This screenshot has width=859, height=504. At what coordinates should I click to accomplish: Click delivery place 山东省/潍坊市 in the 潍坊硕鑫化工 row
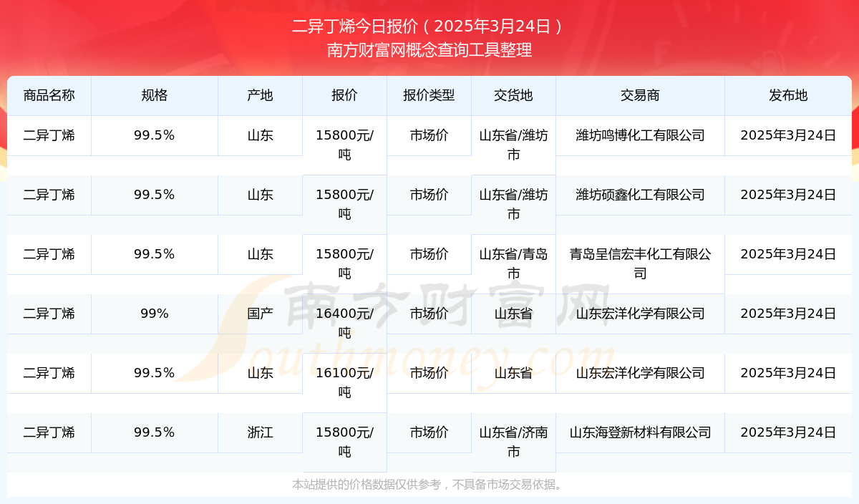[513, 204]
